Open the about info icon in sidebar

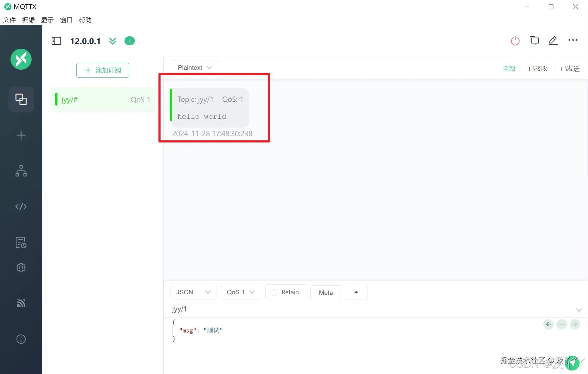point(21,339)
